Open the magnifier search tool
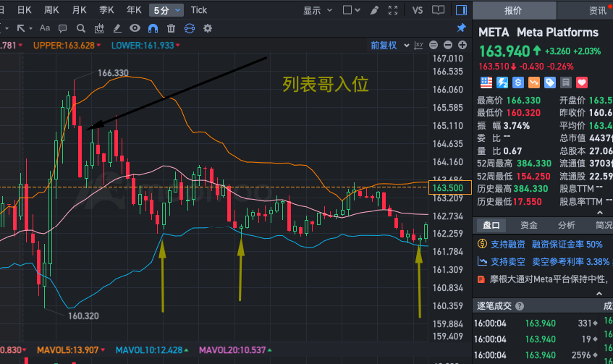The width and height of the screenshot is (613, 364). 81,28
